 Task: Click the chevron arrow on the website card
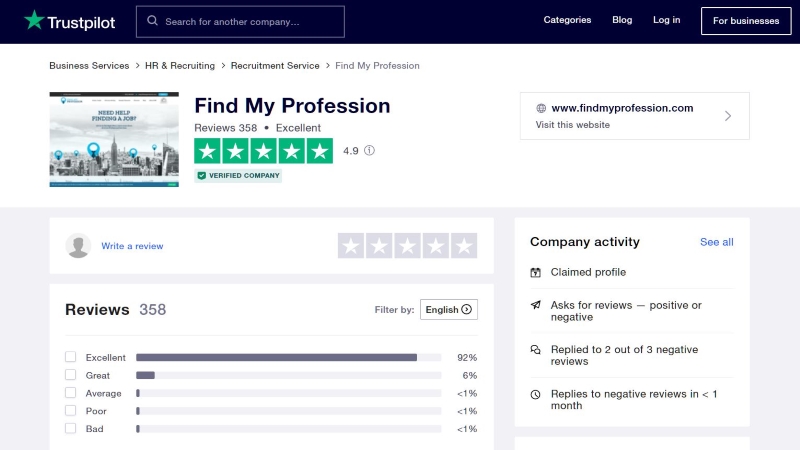coord(728,116)
